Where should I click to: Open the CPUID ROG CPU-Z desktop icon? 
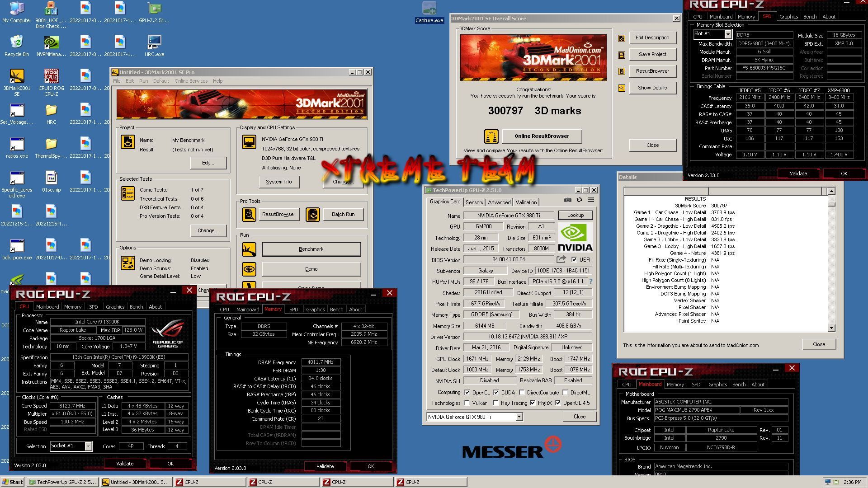(51, 82)
